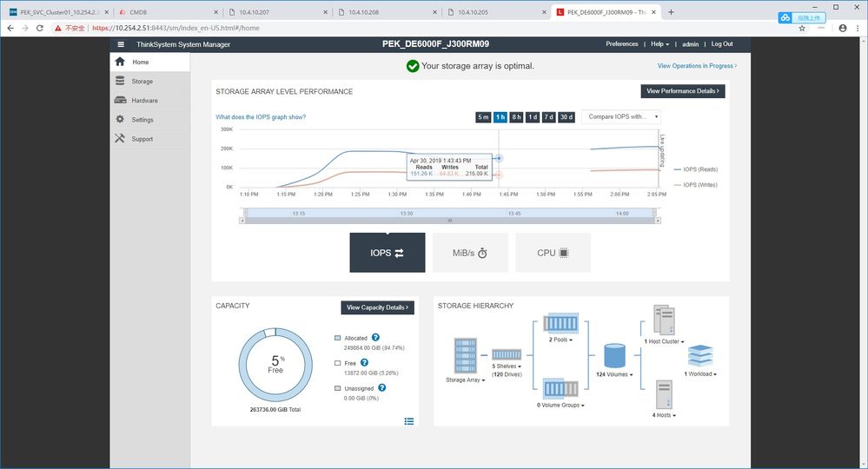Expand the Help menu
This screenshot has width=868, height=469.
(660, 44)
